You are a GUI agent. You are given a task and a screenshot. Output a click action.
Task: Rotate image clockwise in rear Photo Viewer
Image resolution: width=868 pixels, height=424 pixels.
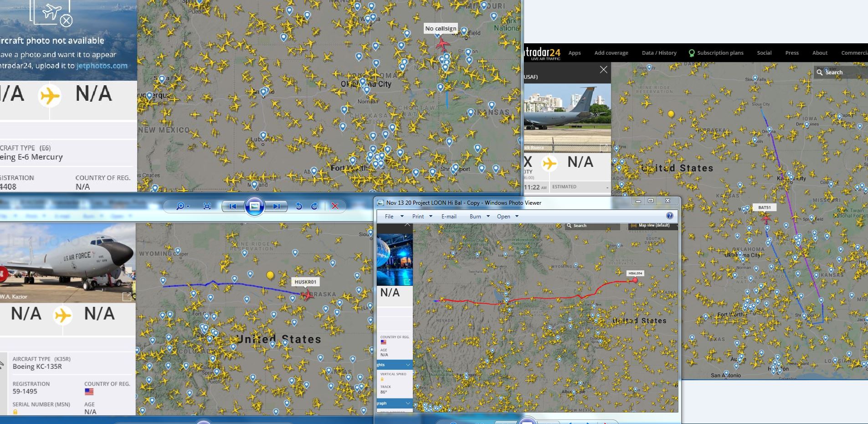click(314, 206)
